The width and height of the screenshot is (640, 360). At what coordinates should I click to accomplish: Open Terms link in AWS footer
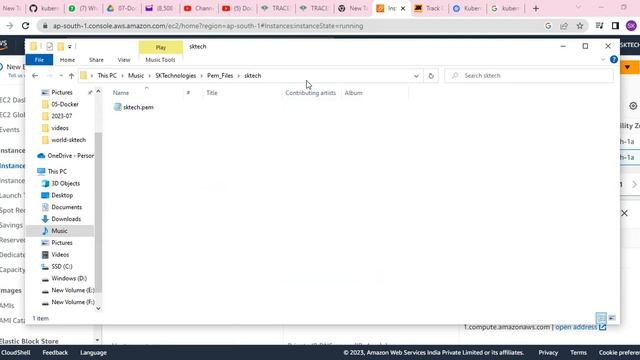pos(578,353)
